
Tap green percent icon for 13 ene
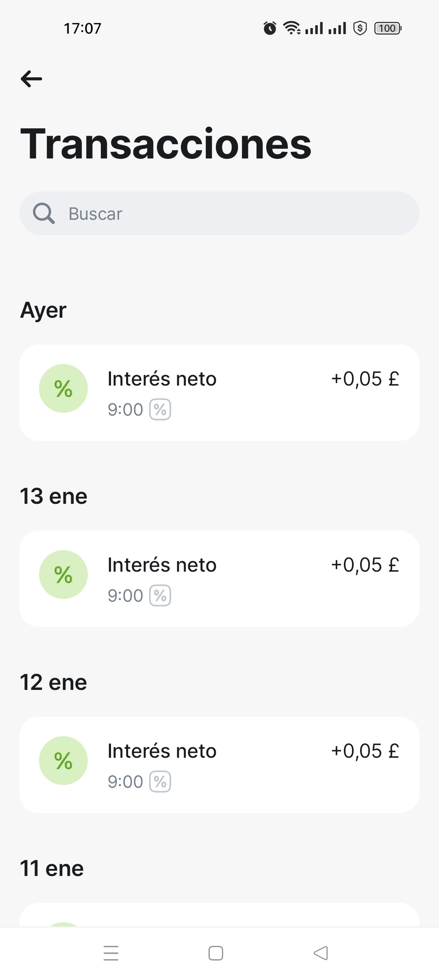[63, 575]
